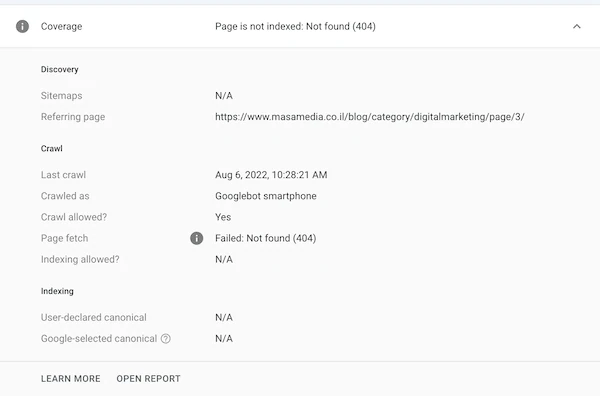The height and width of the screenshot is (396, 600).
Task: Click the Last crawl label
Action: point(64,175)
